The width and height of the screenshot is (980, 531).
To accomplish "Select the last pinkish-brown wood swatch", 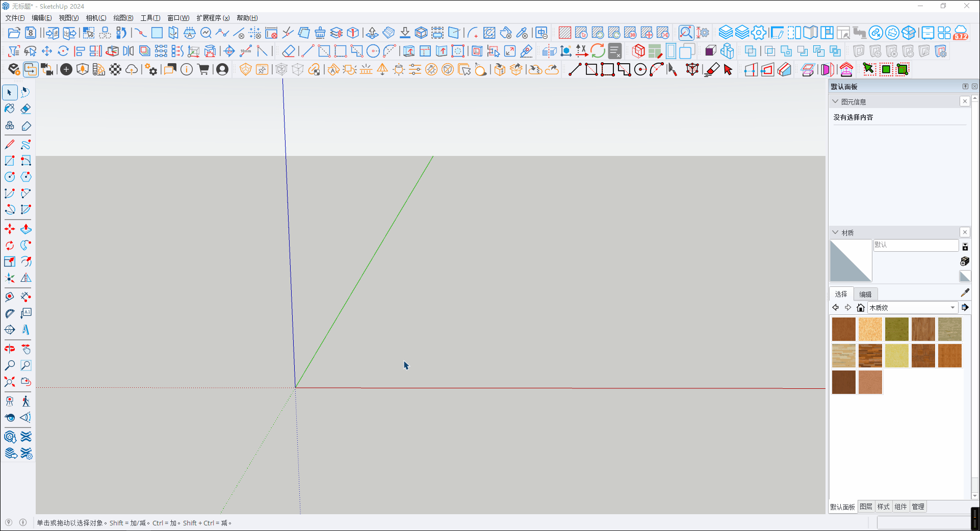I will (870, 382).
